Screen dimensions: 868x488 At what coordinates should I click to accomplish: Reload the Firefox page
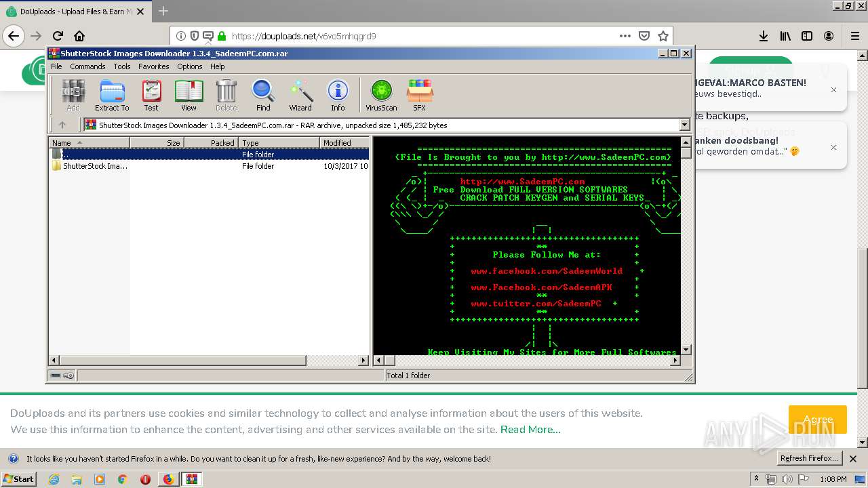(58, 36)
